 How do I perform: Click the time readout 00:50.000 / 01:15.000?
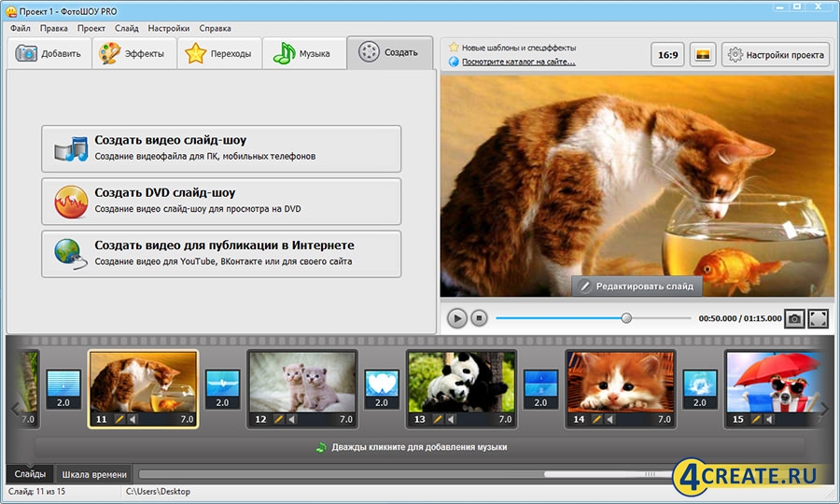[x=740, y=318]
